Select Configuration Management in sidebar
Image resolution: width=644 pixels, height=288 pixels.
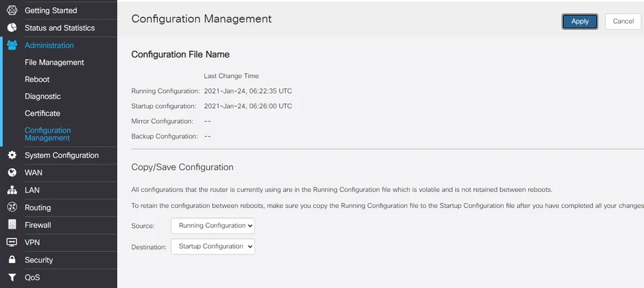pos(48,134)
